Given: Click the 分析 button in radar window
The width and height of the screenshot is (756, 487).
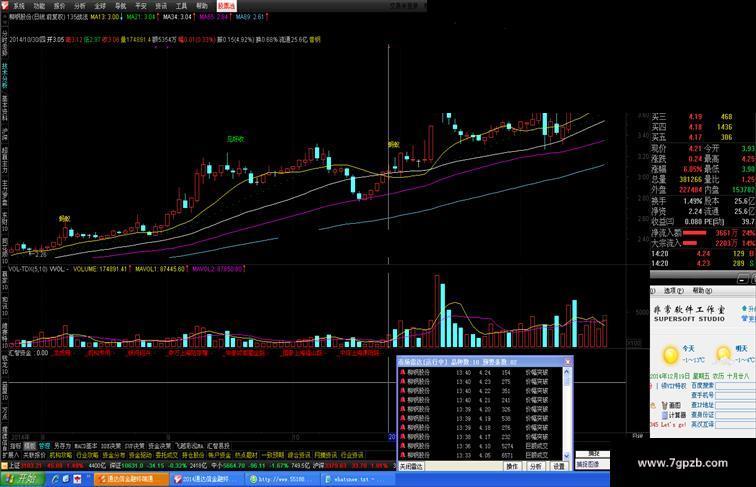Looking at the screenshot, I should (x=536, y=466).
